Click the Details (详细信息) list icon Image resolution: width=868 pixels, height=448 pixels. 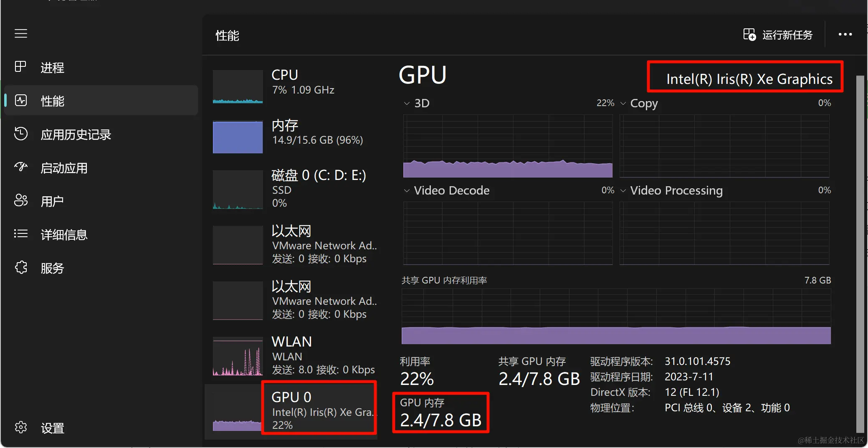[x=20, y=234]
